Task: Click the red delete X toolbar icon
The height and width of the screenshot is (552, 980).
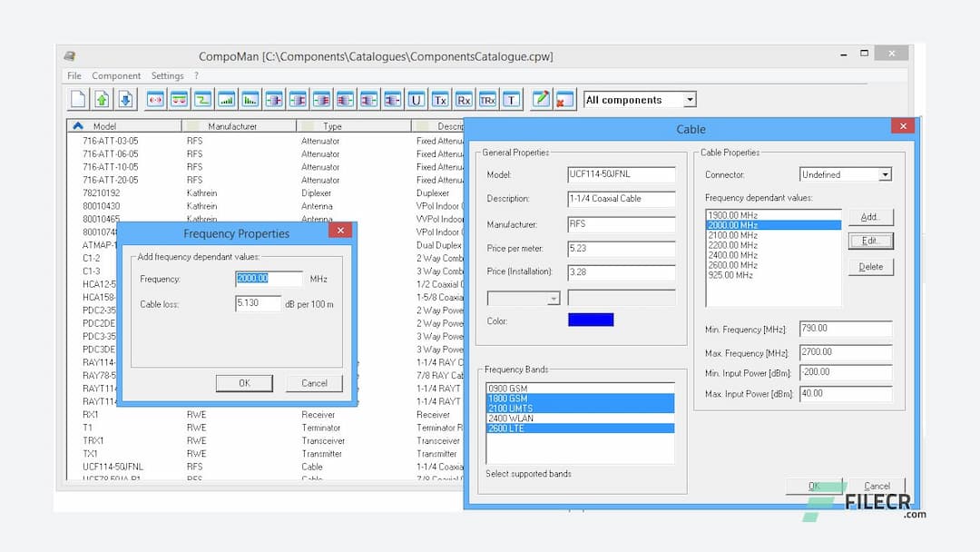Action: pos(561,99)
